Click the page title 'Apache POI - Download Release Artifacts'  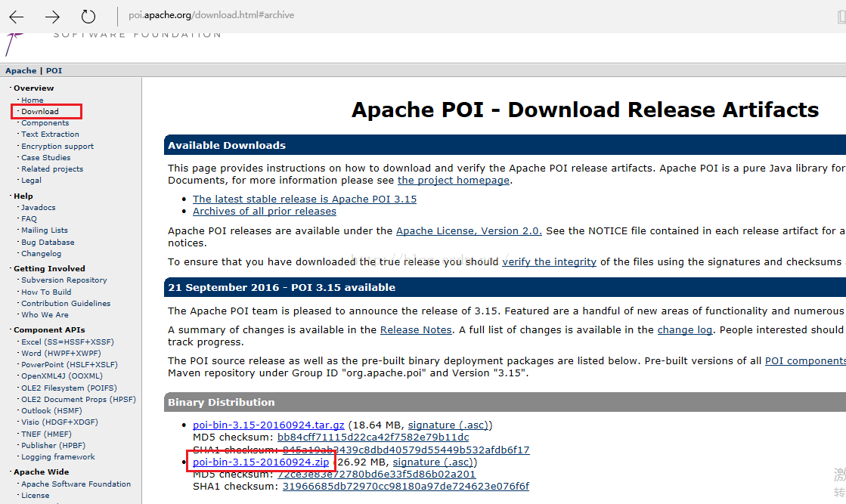coord(585,110)
